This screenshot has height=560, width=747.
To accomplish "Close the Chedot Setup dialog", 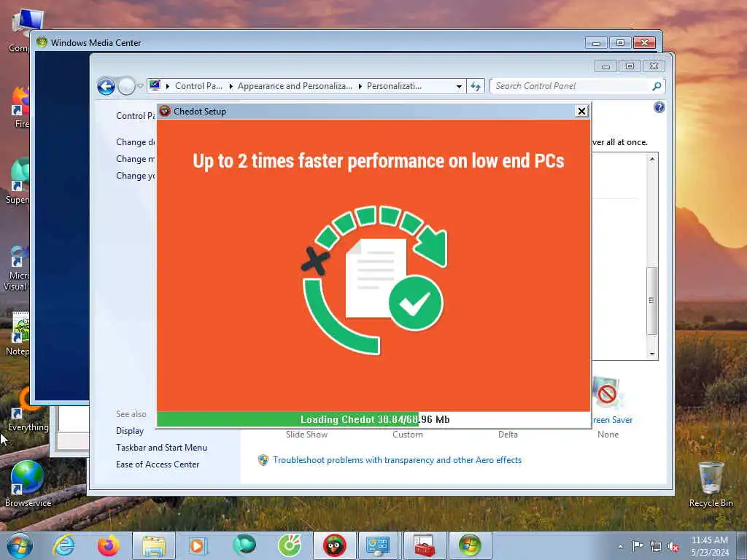I will click(581, 112).
